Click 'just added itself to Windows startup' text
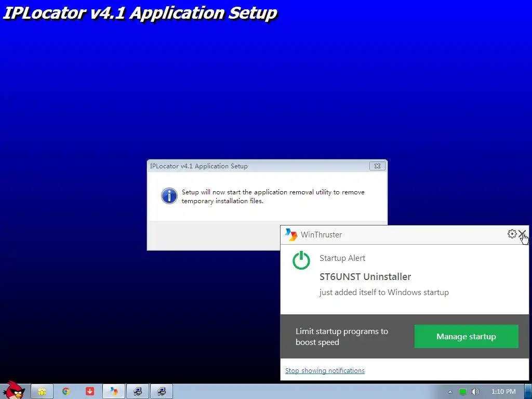Image resolution: width=532 pixels, height=399 pixels. click(x=384, y=292)
